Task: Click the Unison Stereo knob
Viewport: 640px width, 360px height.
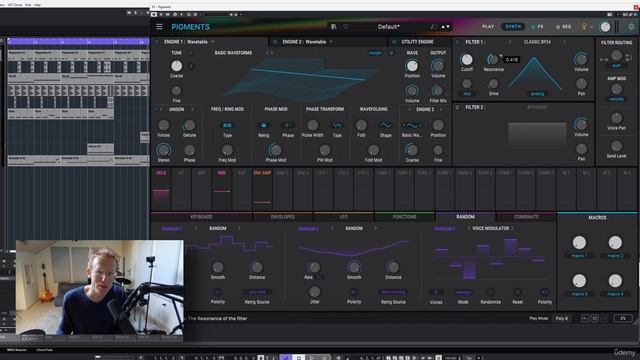Action: point(164,150)
